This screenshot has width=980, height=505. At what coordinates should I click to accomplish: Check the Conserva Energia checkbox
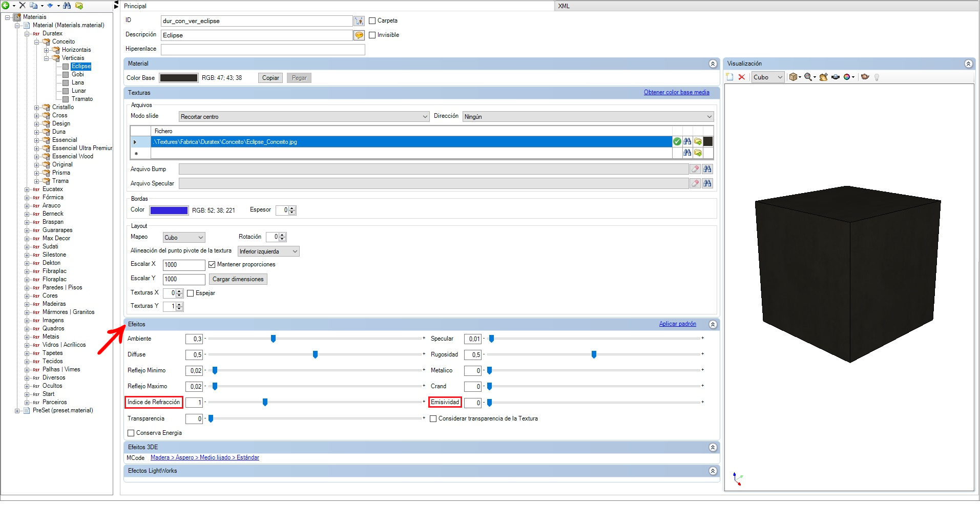coord(131,433)
